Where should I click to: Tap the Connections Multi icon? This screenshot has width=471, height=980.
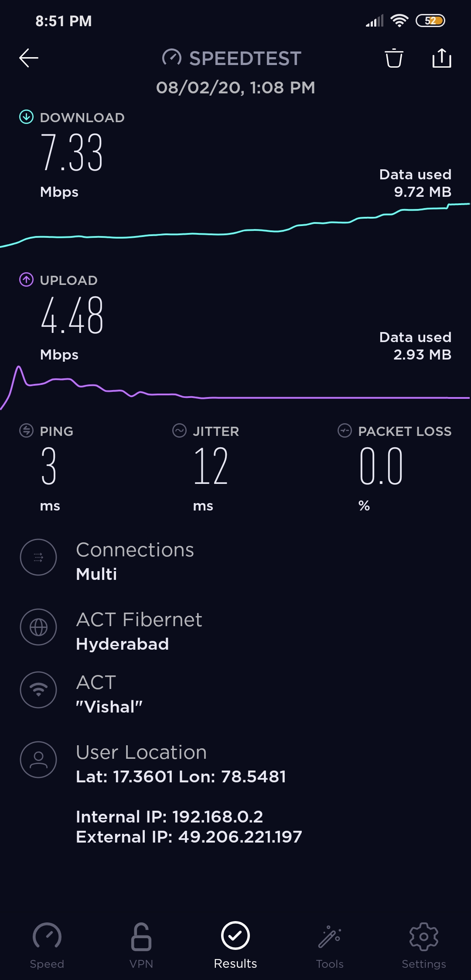click(38, 557)
